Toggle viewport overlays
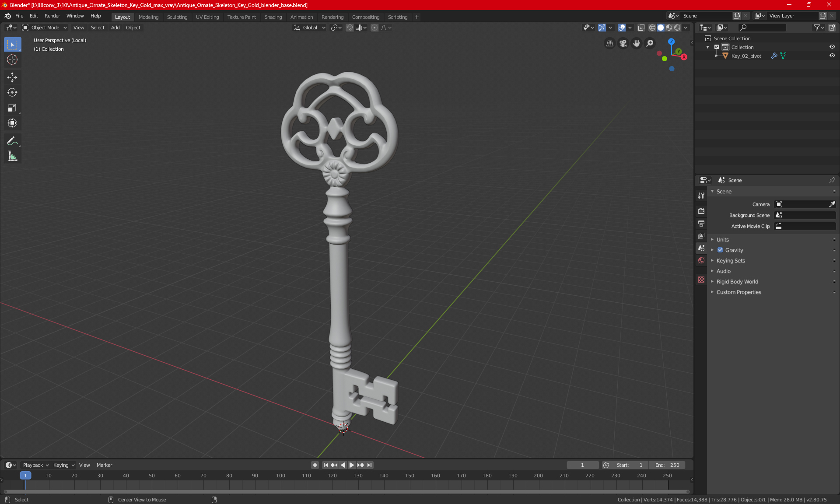 point(622,28)
